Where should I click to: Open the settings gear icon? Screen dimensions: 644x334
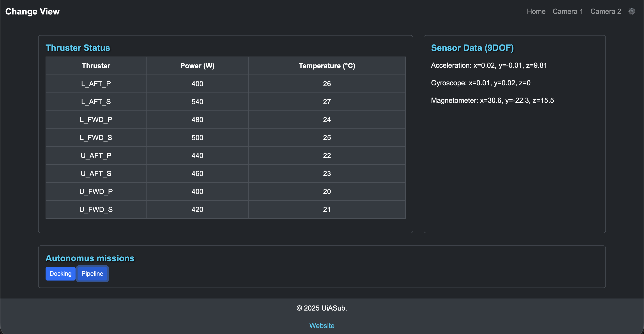(x=632, y=11)
